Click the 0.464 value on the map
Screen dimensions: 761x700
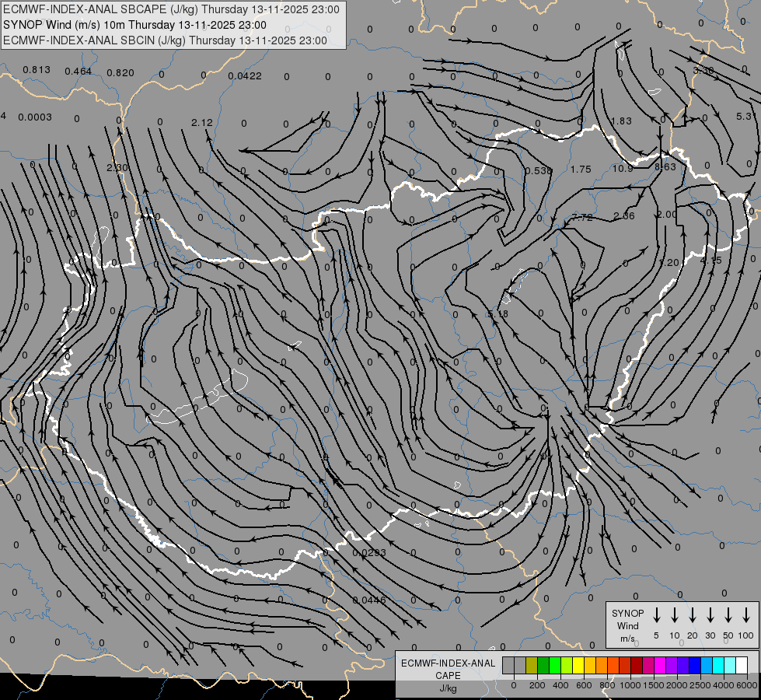click(79, 72)
